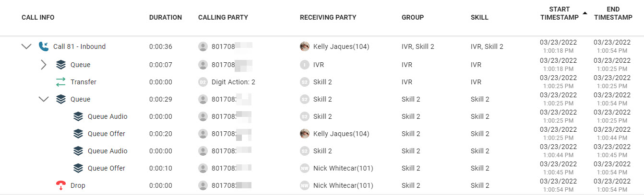644x195 pixels.
Task: Click the sort arrow beside Start Timestamp
Action: pos(584,14)
